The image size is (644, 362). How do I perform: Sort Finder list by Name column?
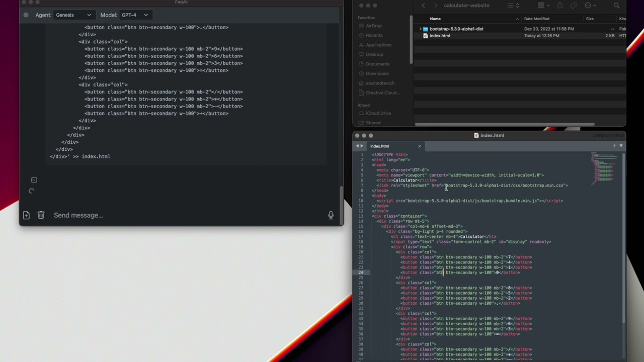[435, 19]
